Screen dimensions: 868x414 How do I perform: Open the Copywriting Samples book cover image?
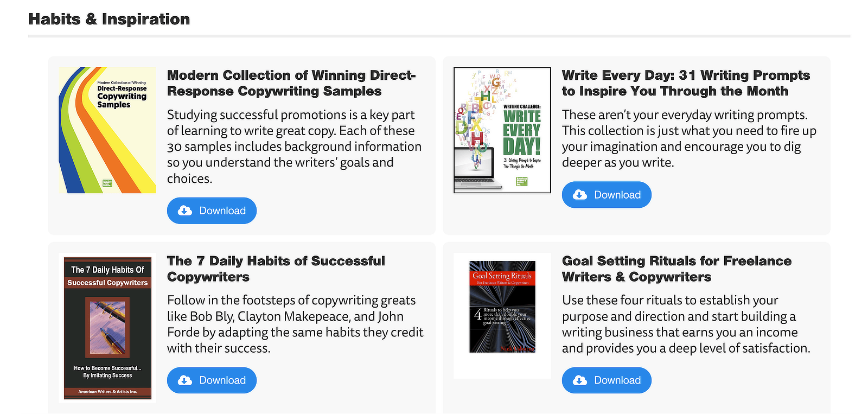[x=107, y=129]
